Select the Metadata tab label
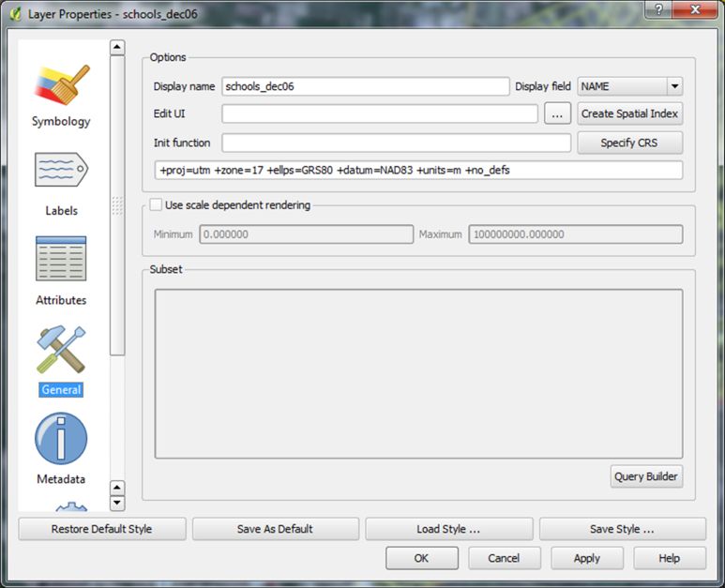The height and width of the screenshot is (588, 725). coord(61,479)
